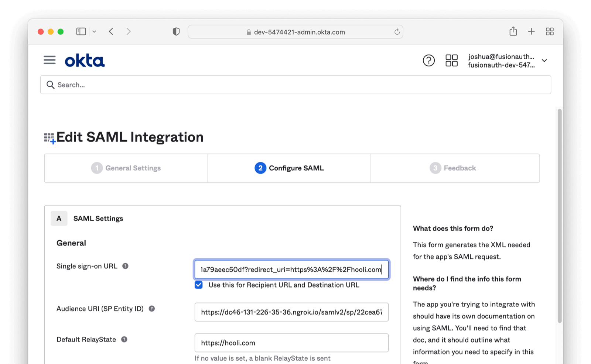Image resolution: width=591 pixels, height=364 pixels.
Task: Click the Default RelayState input field
Action: click(x=291, y=343)
